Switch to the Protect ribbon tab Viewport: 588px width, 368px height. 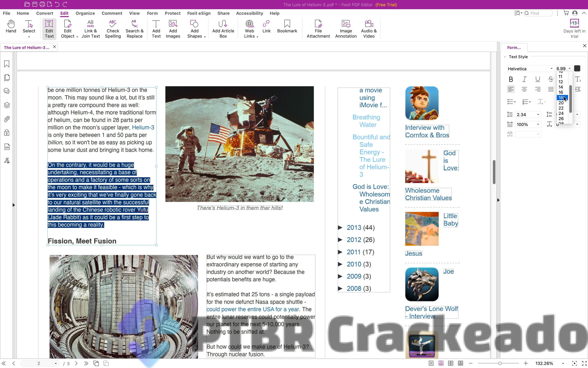tap(172, 13)
